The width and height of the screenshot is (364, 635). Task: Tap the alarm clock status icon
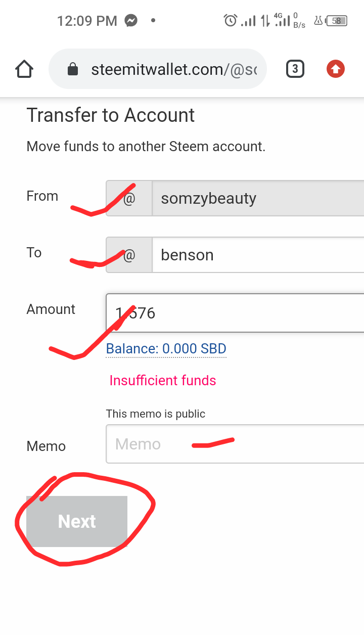click(231, 21)
